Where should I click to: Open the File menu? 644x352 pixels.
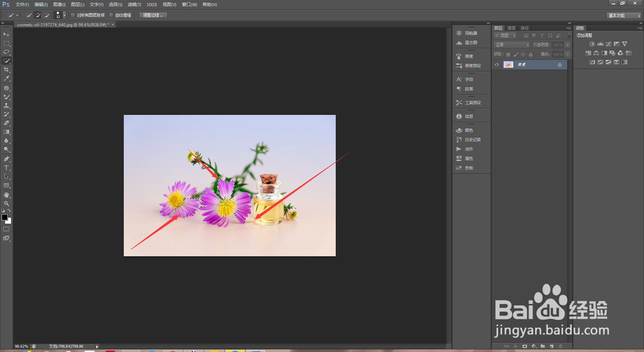pyautogui.click(x=22, y=5)
